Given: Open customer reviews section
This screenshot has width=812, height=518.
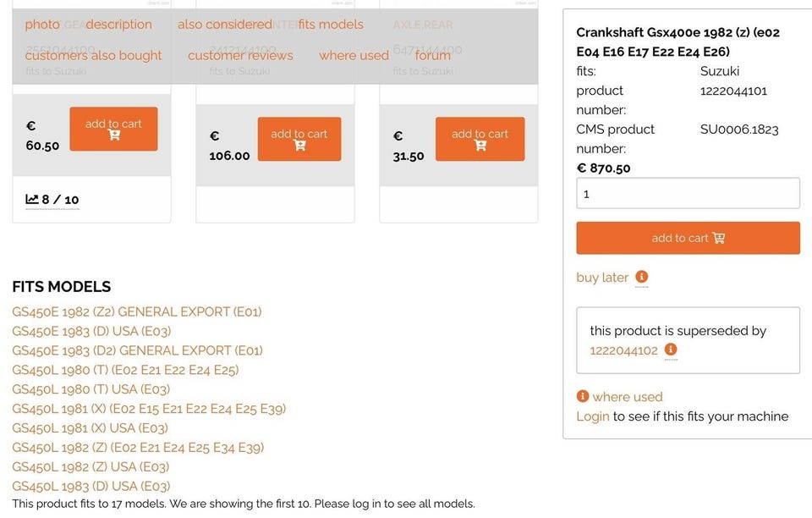Looking at the screenshot, I should 240,55.
